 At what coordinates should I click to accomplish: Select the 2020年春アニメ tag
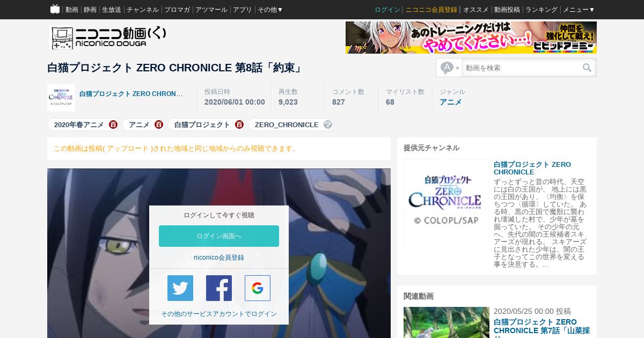[79, 124]
